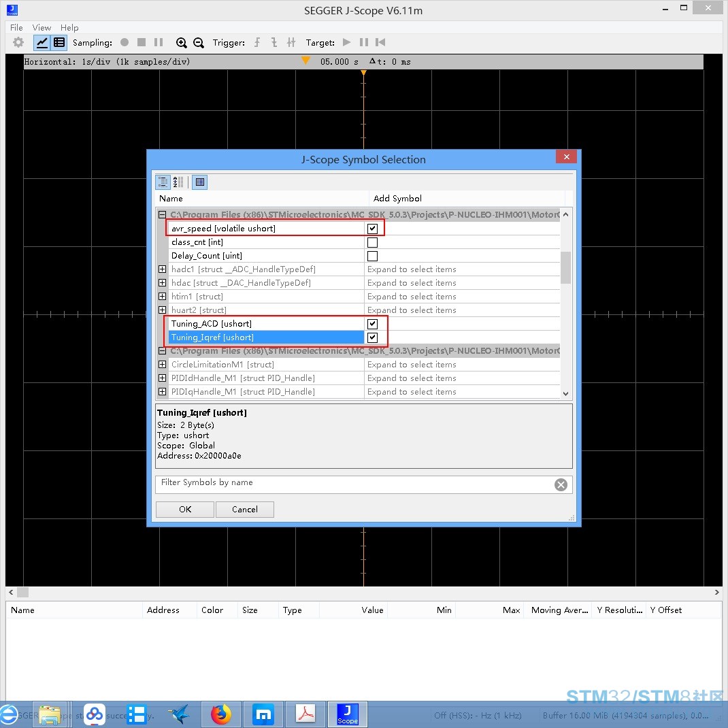
Task: Collapse the second file path group
Action: [x=162, y=351]
